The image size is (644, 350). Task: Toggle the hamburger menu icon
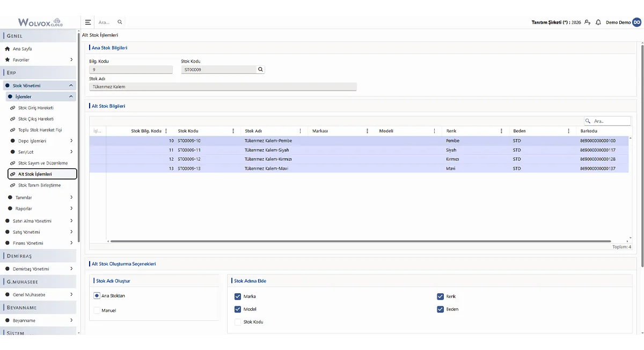pyautogui.click(x=88, y=23)
